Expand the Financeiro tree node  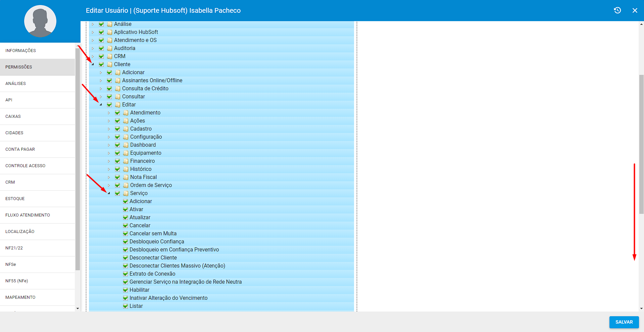(x=109, y=161)
